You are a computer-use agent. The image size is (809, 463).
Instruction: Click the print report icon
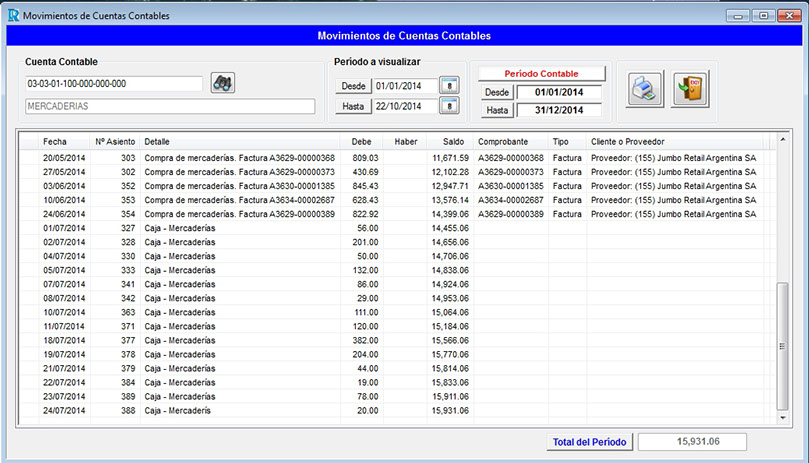(644, 89)
